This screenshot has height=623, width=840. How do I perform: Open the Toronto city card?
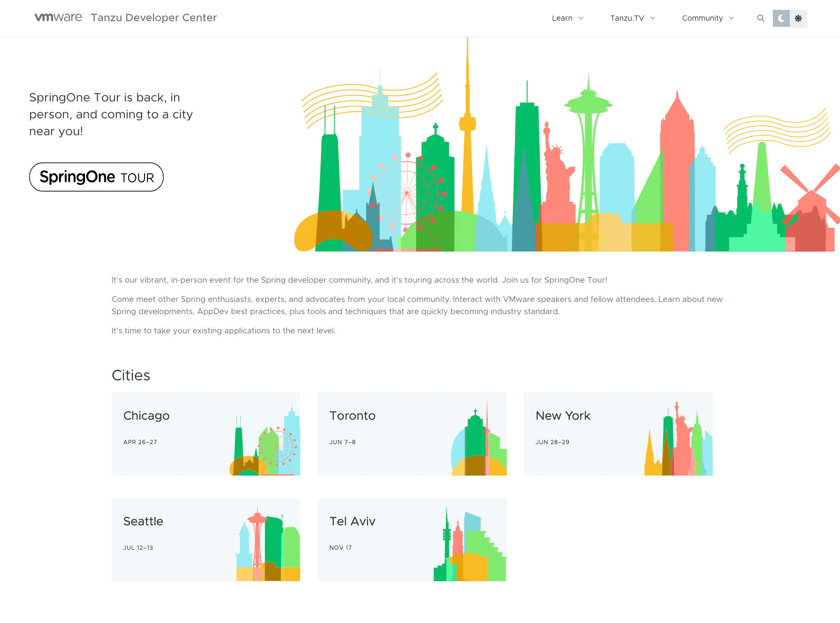point(412,434)
